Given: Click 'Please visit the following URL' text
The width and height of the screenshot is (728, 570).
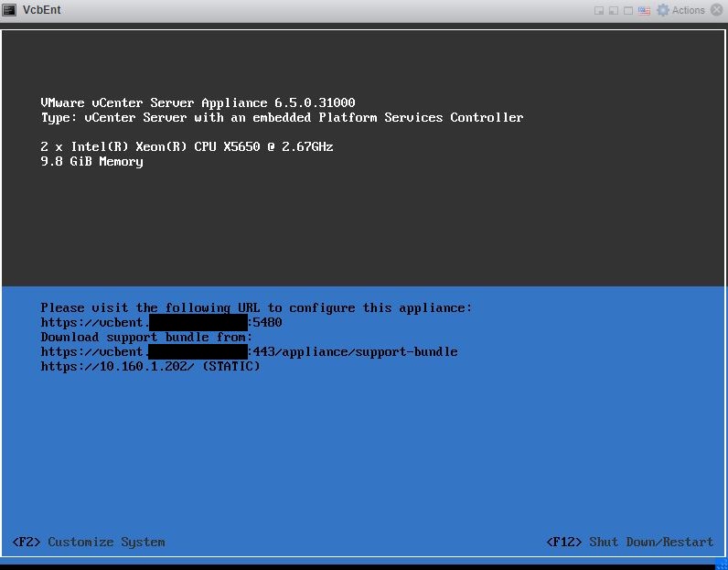Looking at the screenshot, I should (x=256, y=307).
